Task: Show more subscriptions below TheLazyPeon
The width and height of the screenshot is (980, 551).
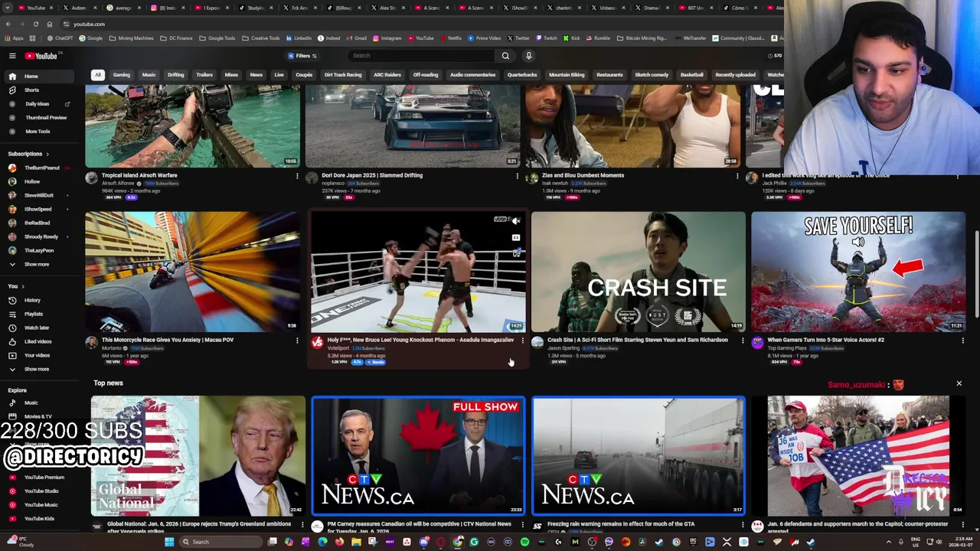Action: pos(38,264)
